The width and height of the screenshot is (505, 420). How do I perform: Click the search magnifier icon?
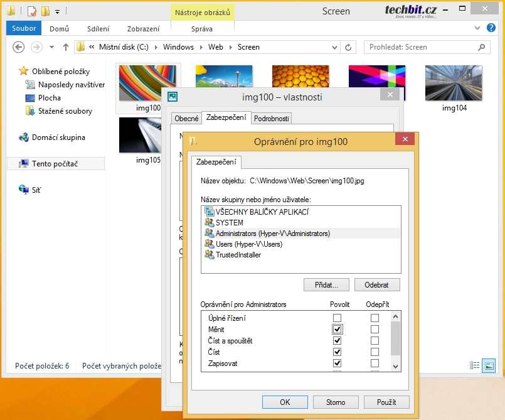[x=482, y=47]
